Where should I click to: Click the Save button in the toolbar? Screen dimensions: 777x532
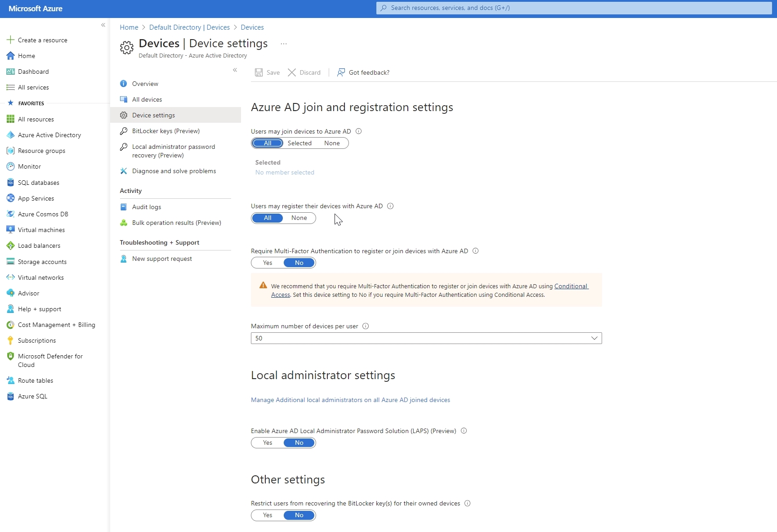pos(267,72)
